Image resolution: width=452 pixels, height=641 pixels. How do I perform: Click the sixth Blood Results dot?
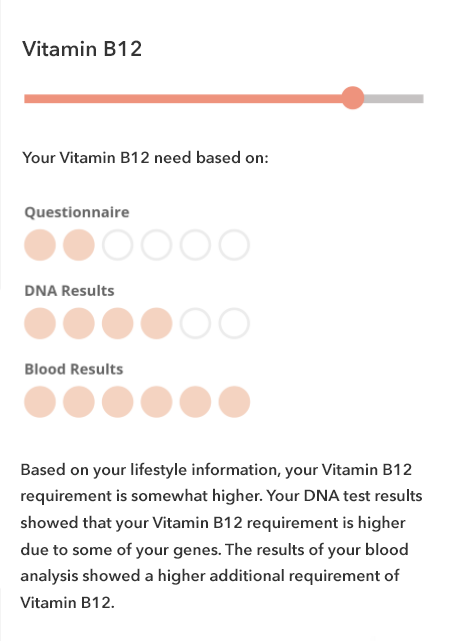(x=234, y=402)
